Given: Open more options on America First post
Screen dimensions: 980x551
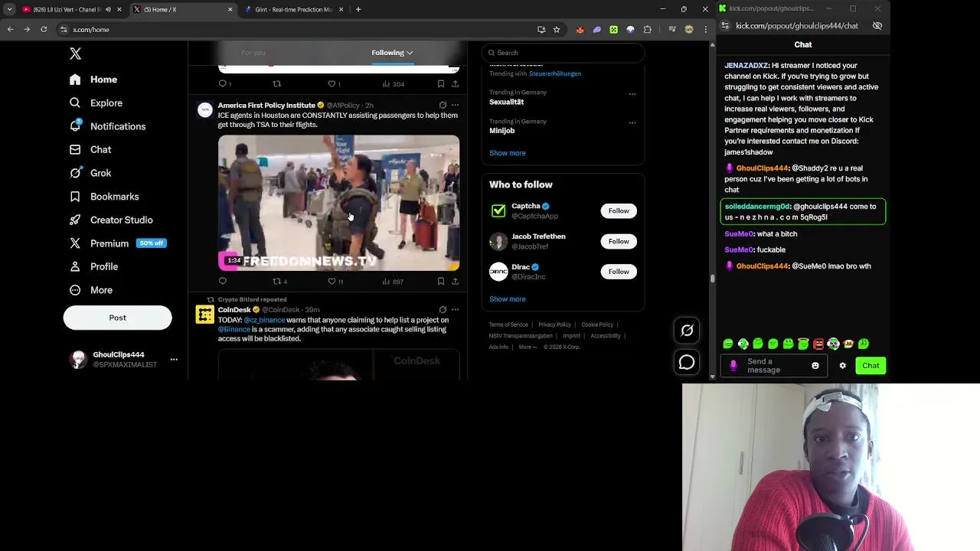Looking at the screenshot, I should (455, 105).
